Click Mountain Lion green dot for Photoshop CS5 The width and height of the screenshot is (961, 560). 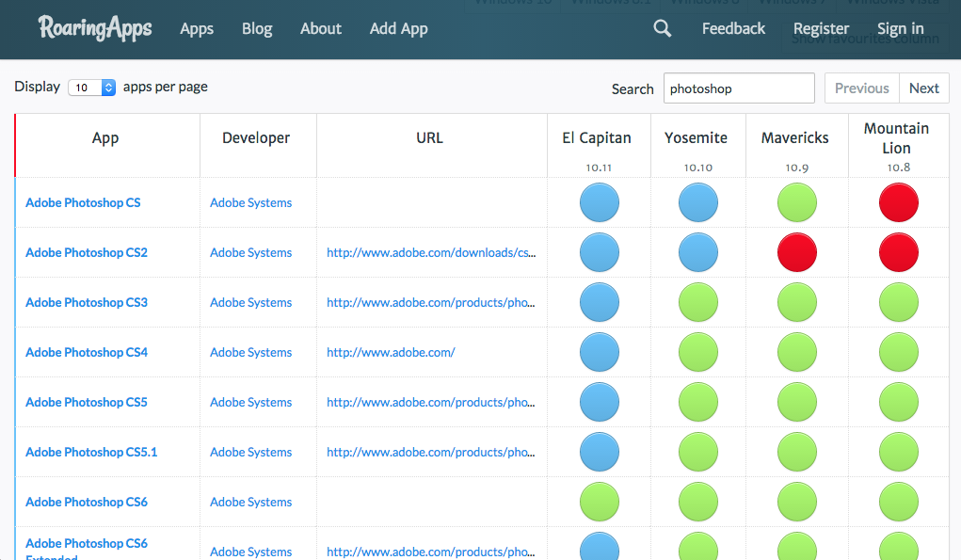(x=899, y=402)
